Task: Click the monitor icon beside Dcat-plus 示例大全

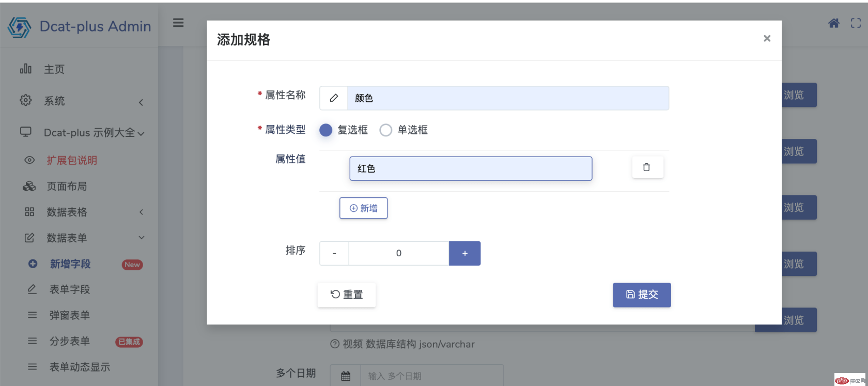Action: [x=26, y=132]
